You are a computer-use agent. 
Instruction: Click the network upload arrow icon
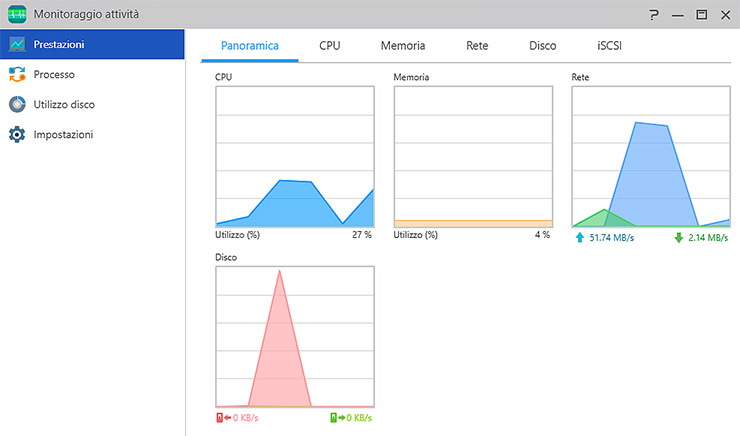(580, 238)
